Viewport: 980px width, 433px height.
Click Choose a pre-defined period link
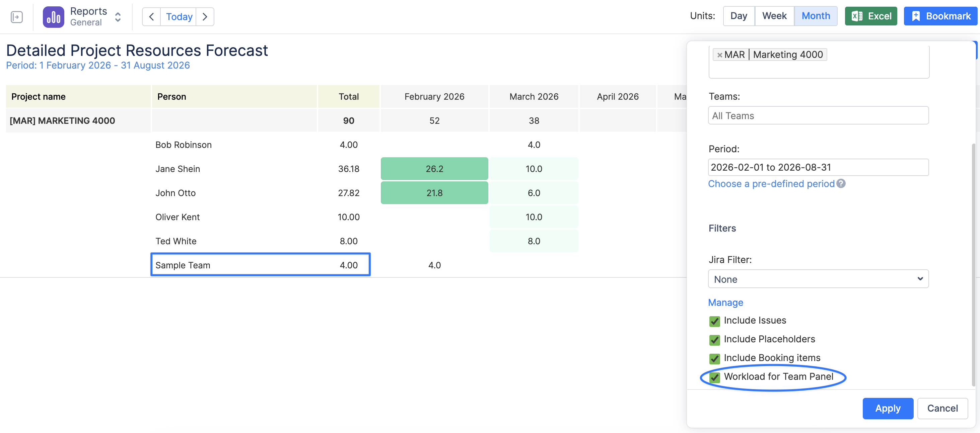click(771, 184)
